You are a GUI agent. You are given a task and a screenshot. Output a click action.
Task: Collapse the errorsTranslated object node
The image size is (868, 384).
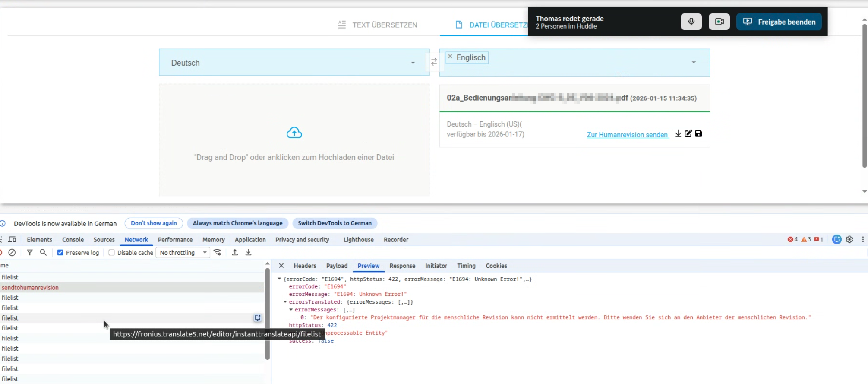(x=285, y=302)
